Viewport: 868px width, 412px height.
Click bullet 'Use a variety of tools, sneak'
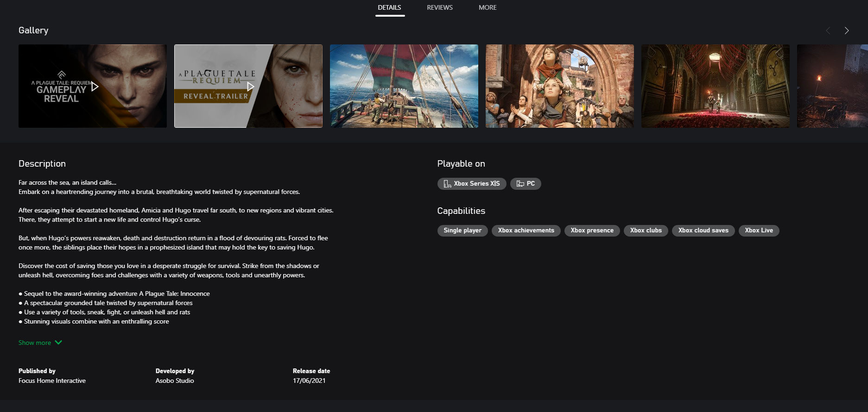104,312
